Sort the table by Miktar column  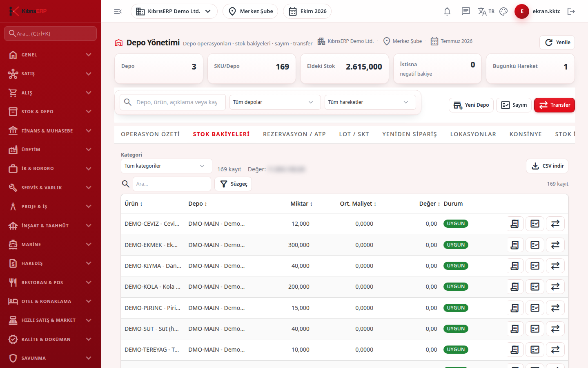tap(301, 204)
